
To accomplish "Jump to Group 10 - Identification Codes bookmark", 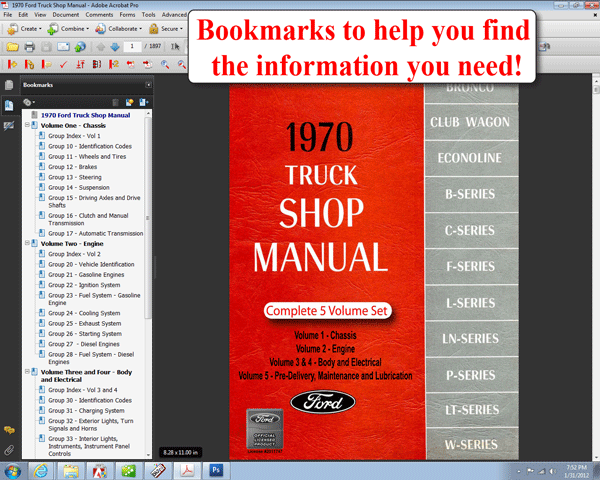I will tap(90, 146).
